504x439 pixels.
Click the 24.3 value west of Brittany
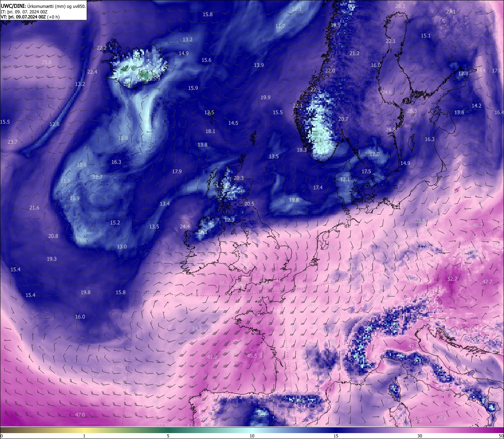(x=196, y=329)
